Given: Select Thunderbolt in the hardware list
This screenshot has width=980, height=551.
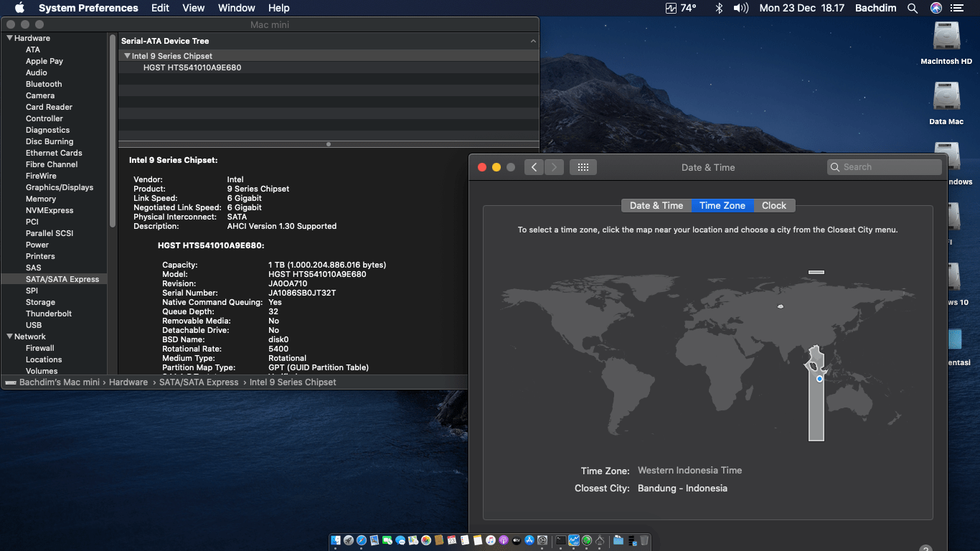Looking at the screenshot, I should pyautogui.click(x=49, y=314).
